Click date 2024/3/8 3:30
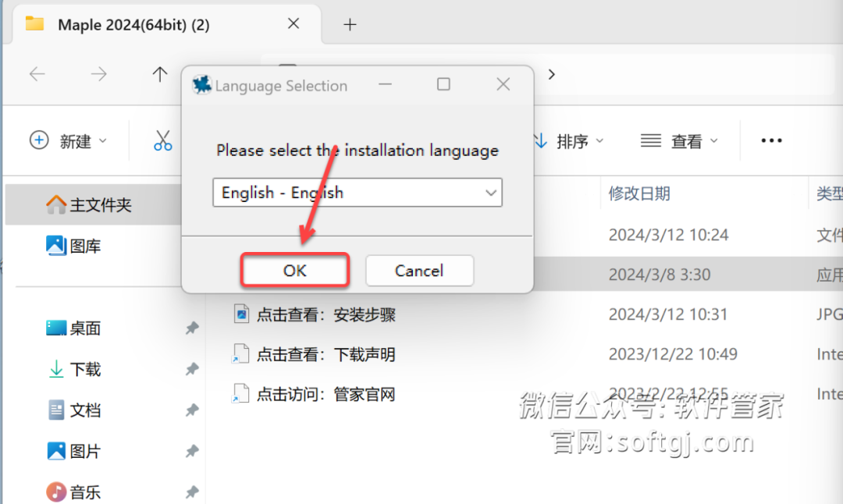 click(x=660, y=275)
